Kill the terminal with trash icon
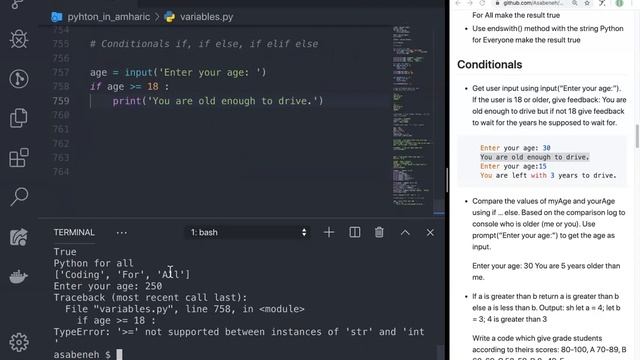 click(379, 232)
